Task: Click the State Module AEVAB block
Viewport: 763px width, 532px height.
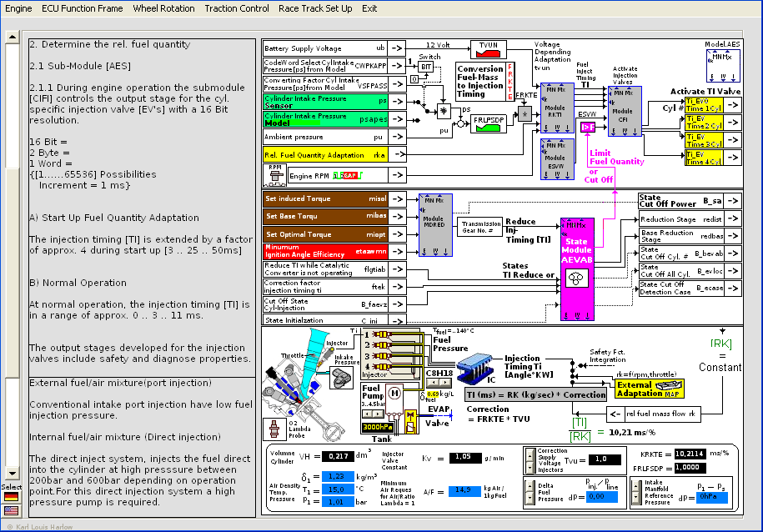Action: 577,269
